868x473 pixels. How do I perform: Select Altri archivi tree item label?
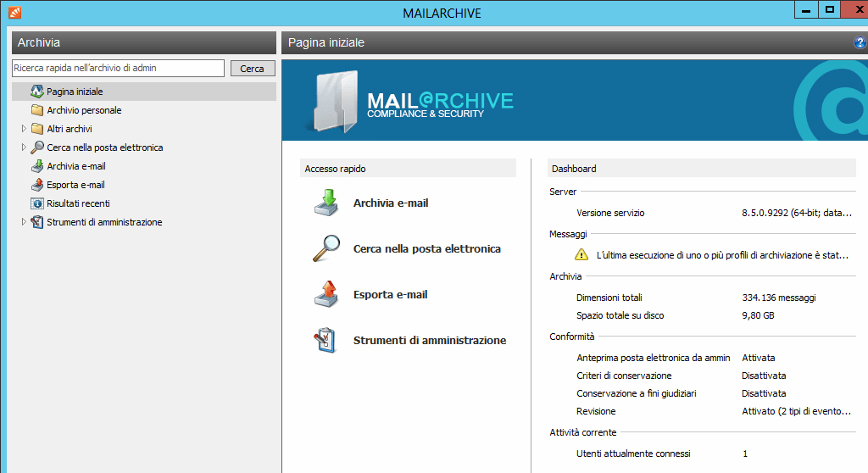tap(70, 129)
